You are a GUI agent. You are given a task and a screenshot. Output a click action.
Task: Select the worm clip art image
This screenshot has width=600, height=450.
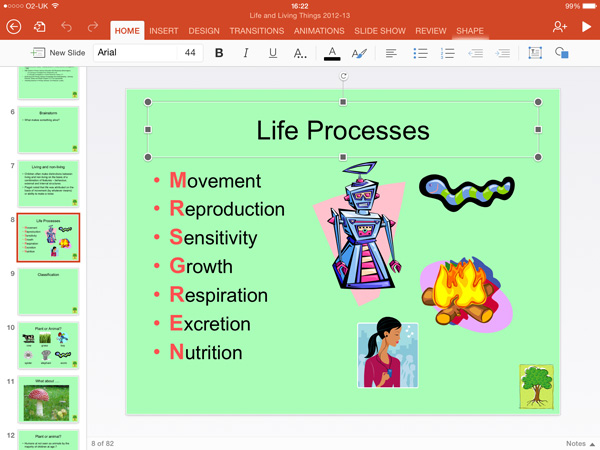pos(467,192)
